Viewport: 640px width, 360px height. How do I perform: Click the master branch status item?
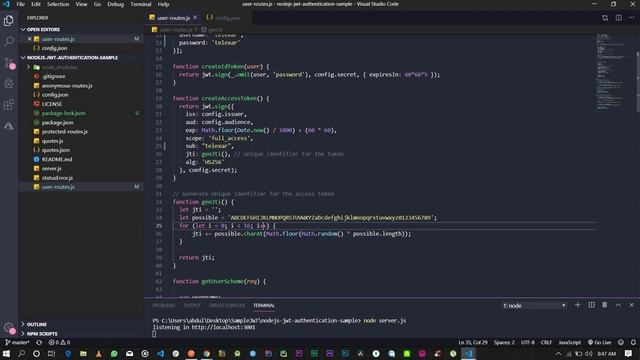pyautogui.click(x=17, y=342)
